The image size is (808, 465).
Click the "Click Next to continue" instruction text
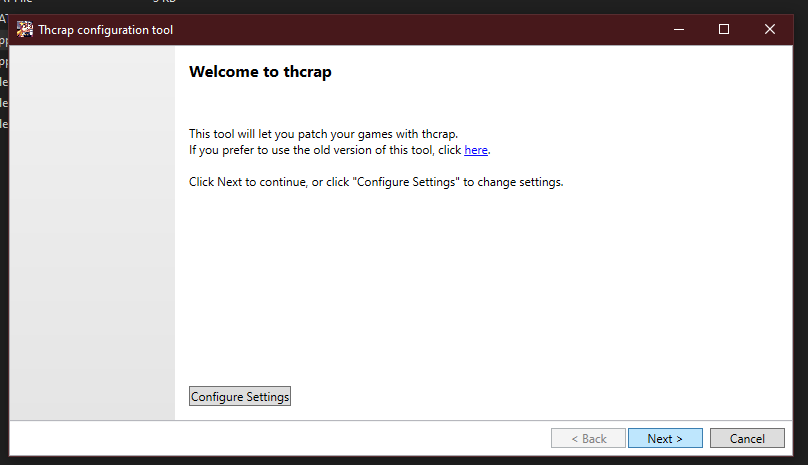(x=376, y=182)
